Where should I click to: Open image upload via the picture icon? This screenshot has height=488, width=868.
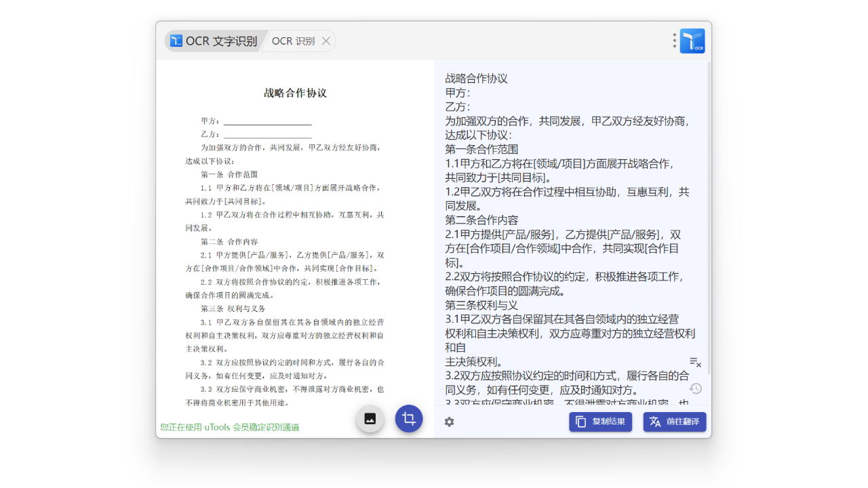(370, 419)
